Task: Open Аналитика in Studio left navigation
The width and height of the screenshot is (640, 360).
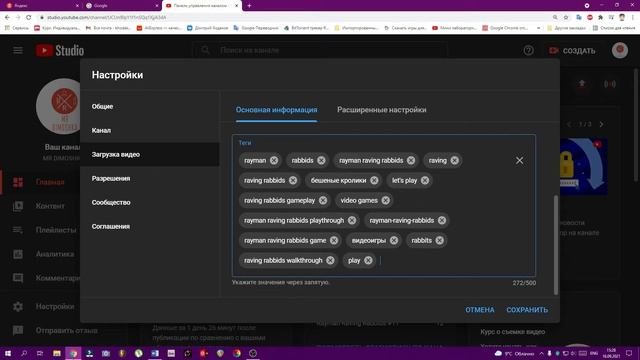Action: 41,254
